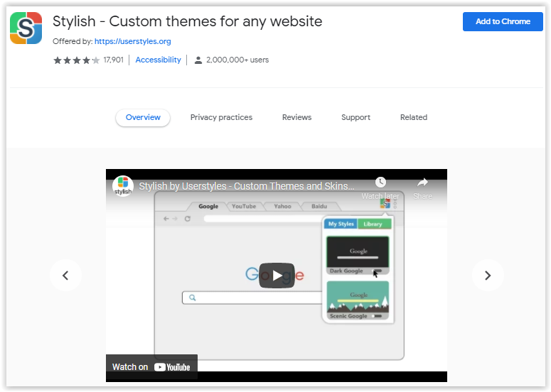Show previous slide with left chevron
Screen dimensions: 551x392
tap(65, 276)
